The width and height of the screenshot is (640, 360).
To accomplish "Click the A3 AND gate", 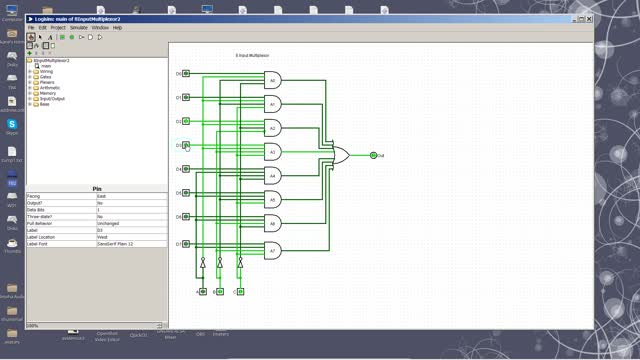I will 273,152.
